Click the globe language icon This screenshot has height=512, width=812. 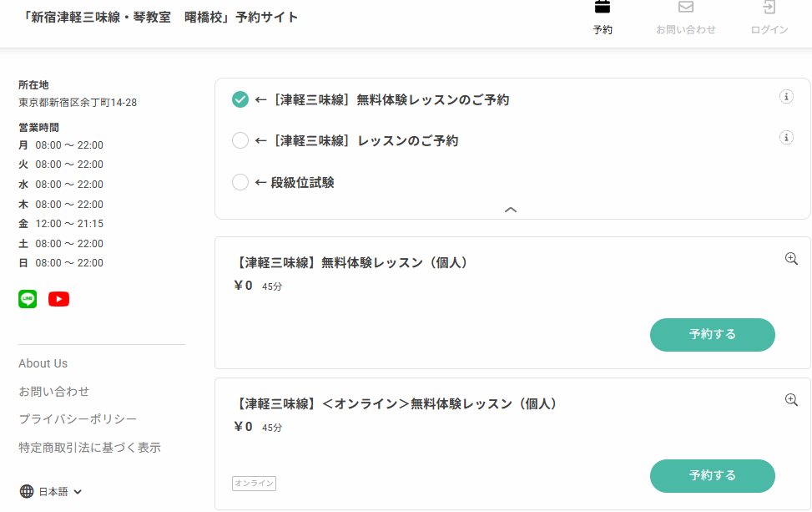pyautogui.click(x=27, y=491)
